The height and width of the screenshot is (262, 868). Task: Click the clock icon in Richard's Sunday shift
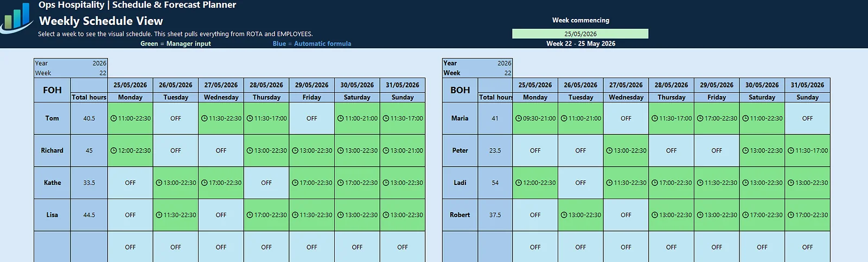386,151
